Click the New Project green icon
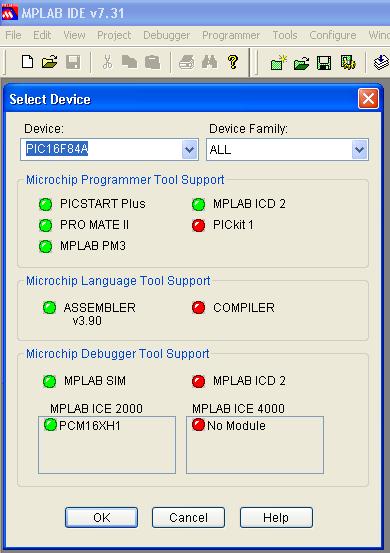The width and height of the screenshot is (390, 553). 279,63
